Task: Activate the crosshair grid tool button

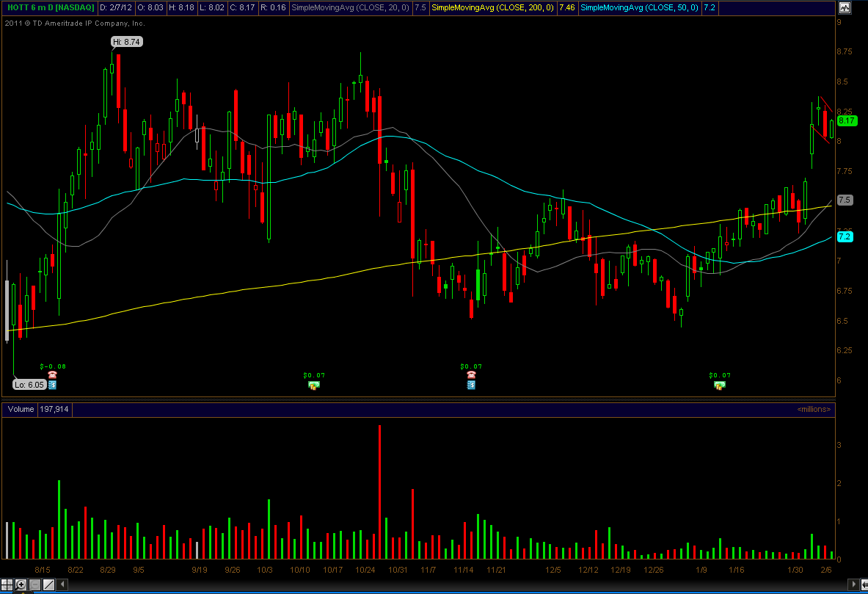Action: pyautogui.click(x=7, y=584)
